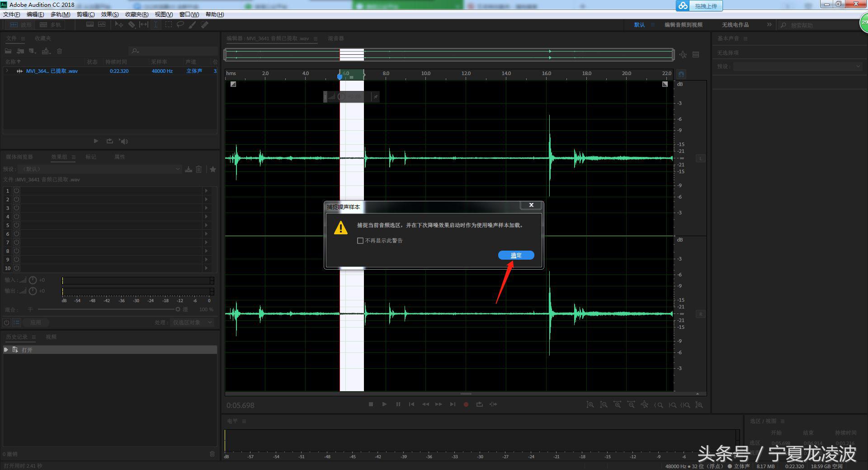The width and height of the screenshot is (868, 470).
Task: Click the 确定 button in the dialog
Action: tap(516, 255)
